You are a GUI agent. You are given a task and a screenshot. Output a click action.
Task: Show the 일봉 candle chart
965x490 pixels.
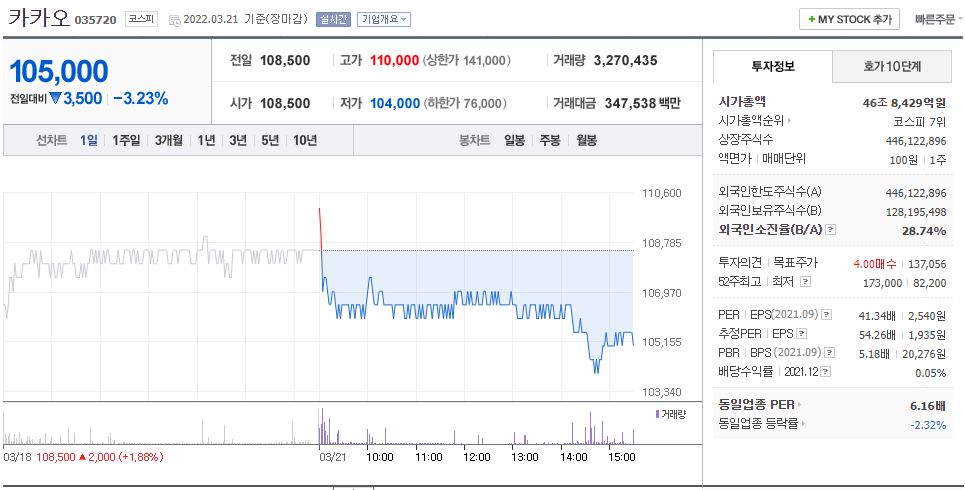(514, 140)
